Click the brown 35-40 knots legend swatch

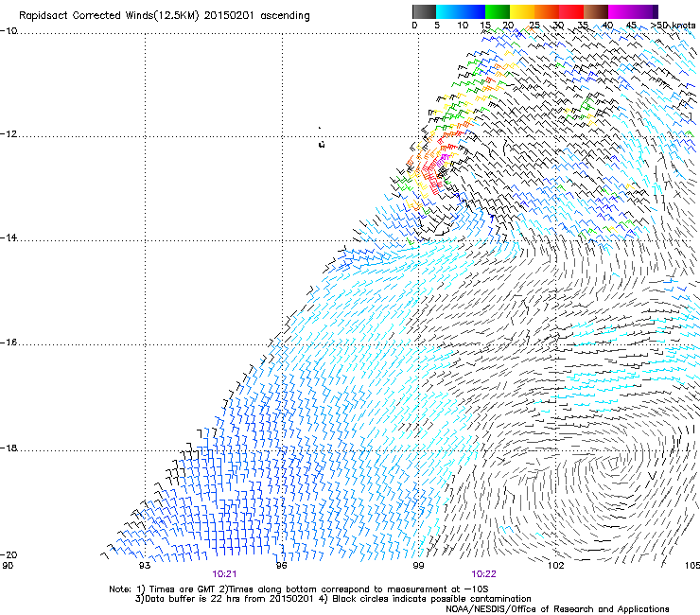[596, 11]
